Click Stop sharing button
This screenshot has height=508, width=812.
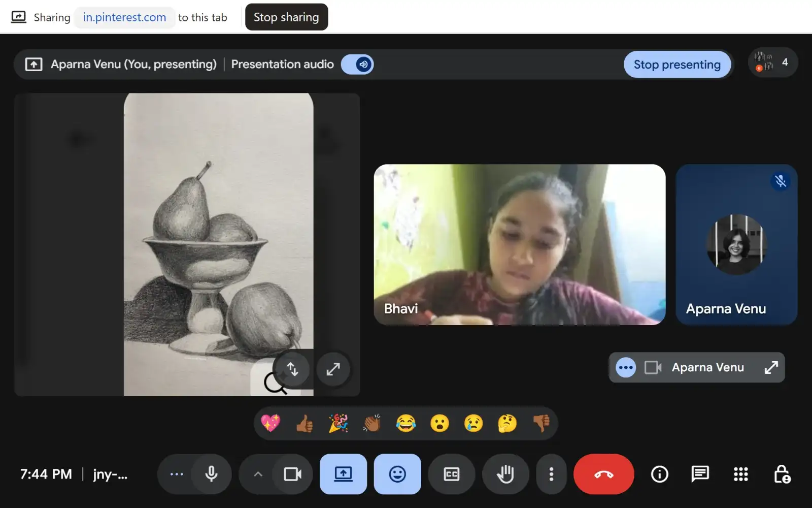pos(286,17)
